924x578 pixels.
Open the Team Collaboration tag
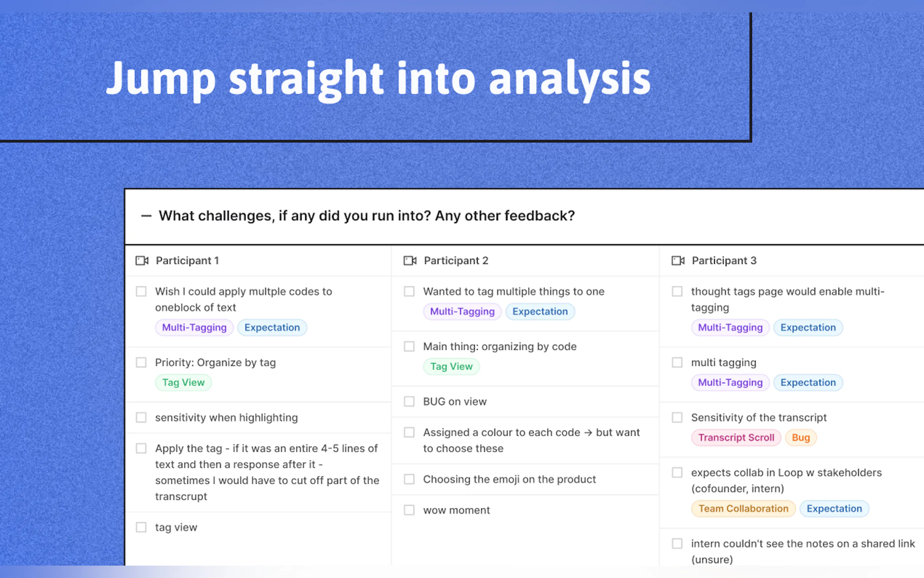coord(743,509)
